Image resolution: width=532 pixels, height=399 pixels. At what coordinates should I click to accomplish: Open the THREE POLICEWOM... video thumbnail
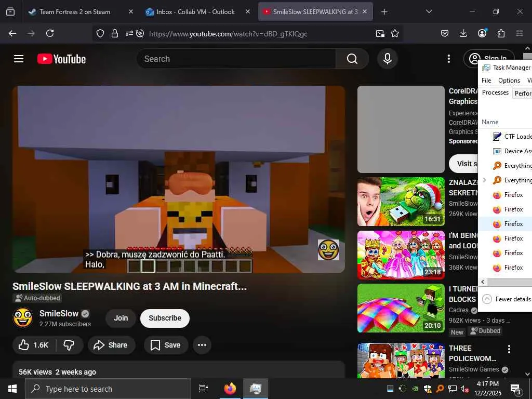(x=401, y=361)
